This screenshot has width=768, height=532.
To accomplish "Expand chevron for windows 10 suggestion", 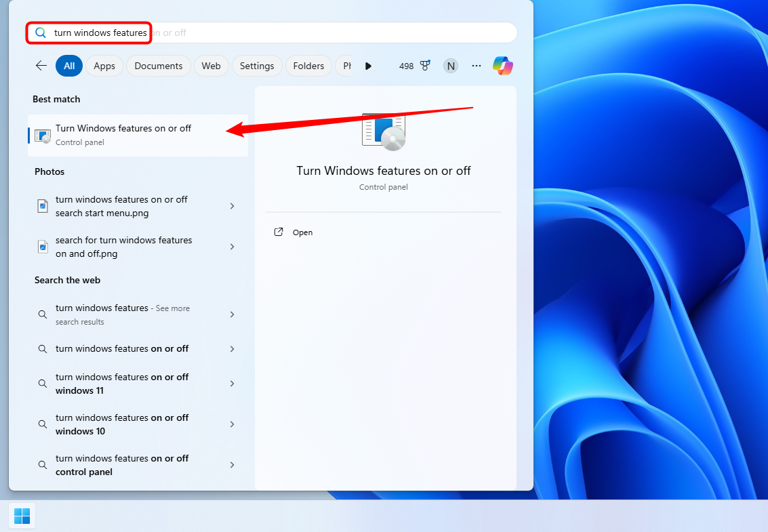I will [x=232, y=424].
